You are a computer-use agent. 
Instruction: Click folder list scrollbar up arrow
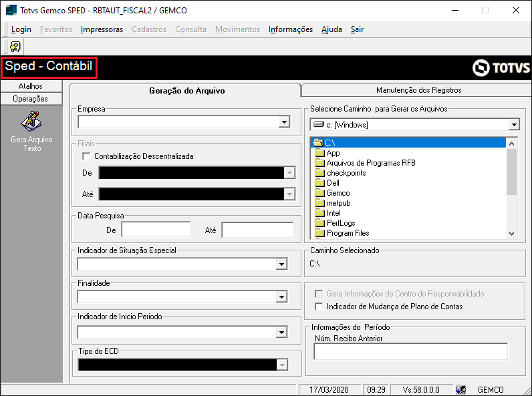click(x=512, y=144)
